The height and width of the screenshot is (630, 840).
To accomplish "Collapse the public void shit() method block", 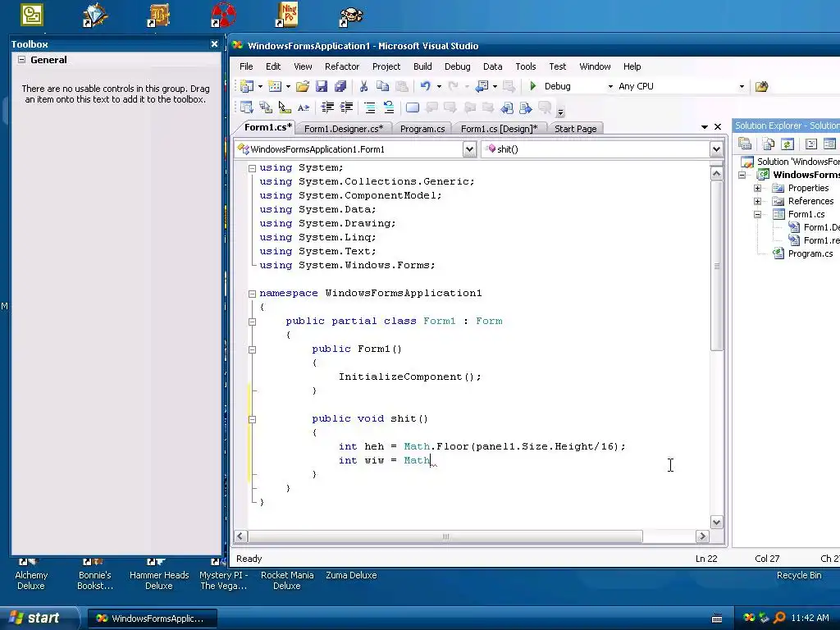I will point(252,419).
